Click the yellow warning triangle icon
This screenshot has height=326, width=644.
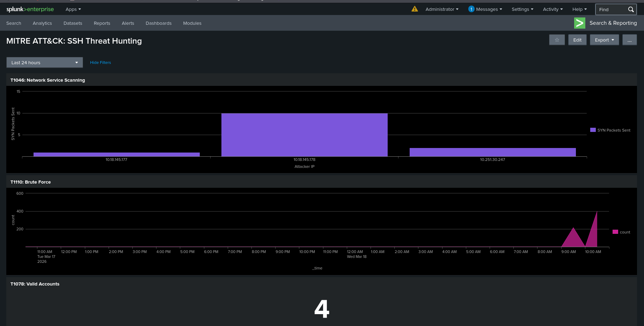415,9
